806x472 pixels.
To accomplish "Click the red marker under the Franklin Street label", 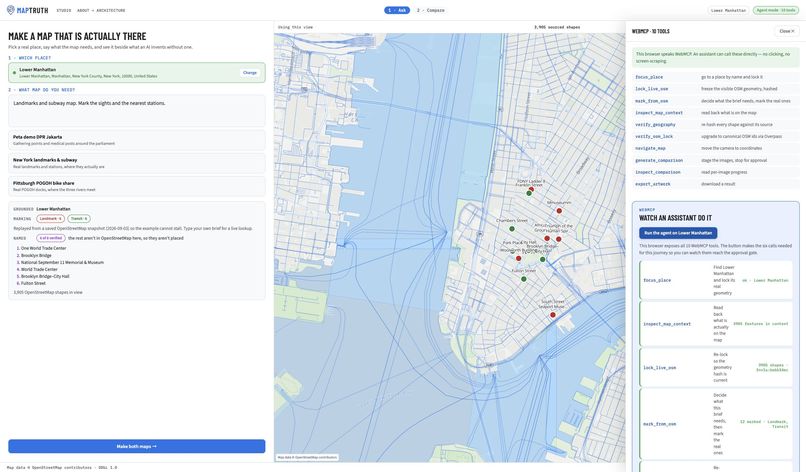I will point(532,189).
